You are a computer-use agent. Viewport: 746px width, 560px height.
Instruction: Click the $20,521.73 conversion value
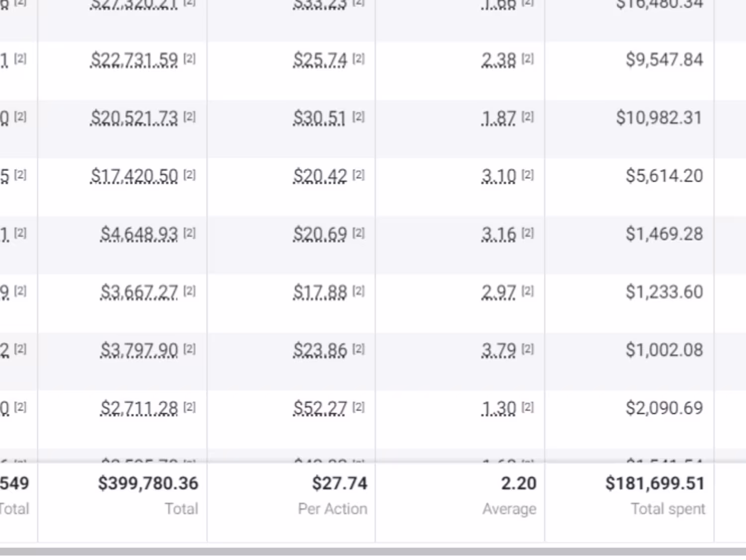coord(134,118)
